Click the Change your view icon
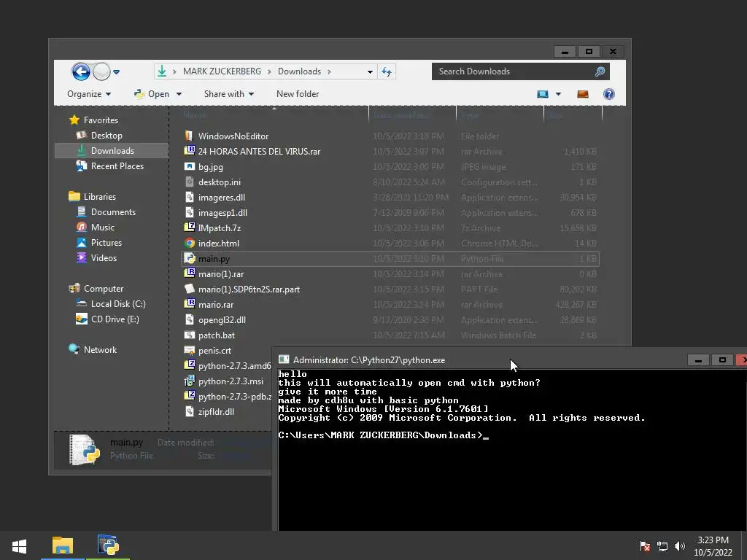747x560 pixels. point(543,94)
